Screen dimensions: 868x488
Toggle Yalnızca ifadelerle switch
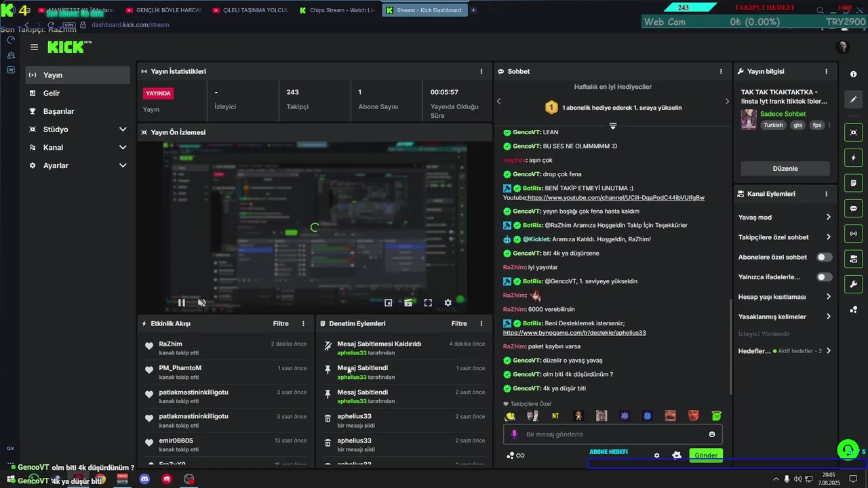click(x=824, y=277)
